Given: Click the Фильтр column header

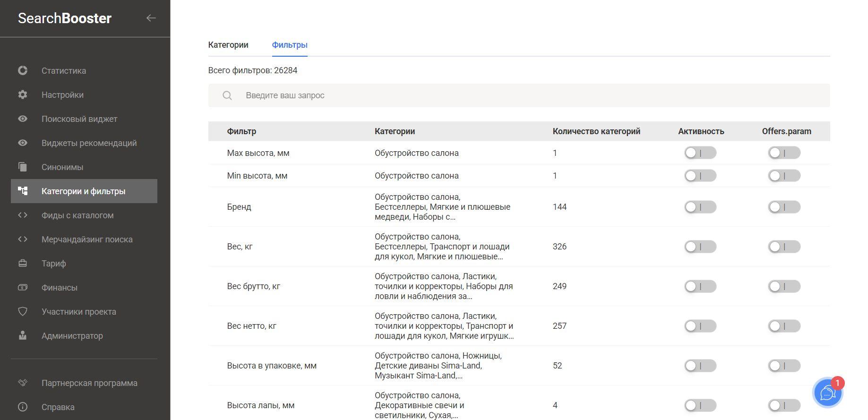Looking at the screenshot, I should pos(241,131).
